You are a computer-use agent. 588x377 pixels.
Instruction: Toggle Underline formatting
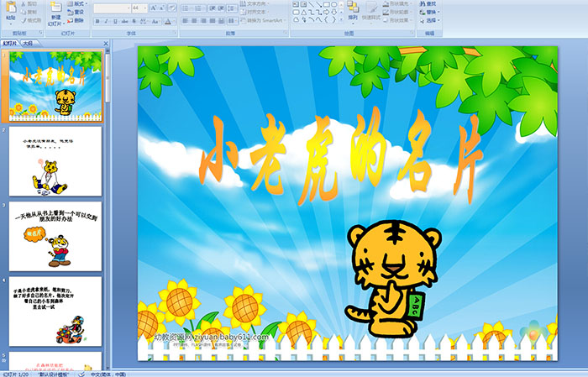point(115,21)
